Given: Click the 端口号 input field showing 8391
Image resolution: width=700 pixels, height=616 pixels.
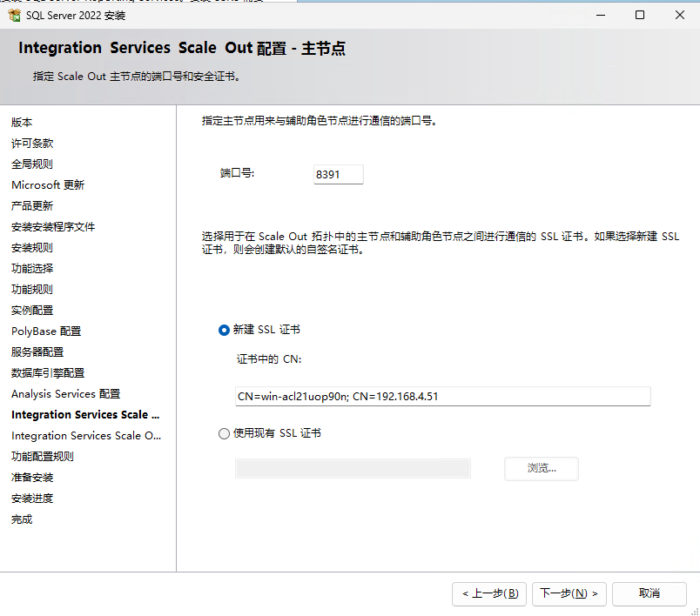Looking at the screenshot, I should click(339, 174).
